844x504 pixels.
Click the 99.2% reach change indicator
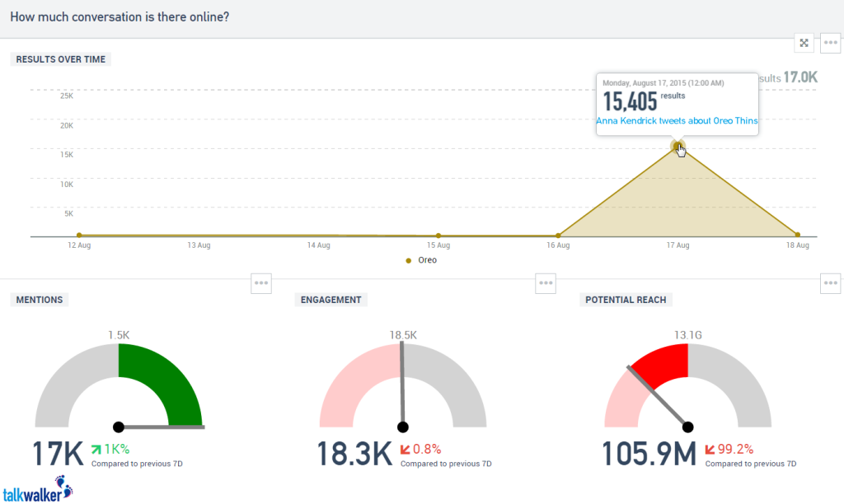(x=729, y=449)
